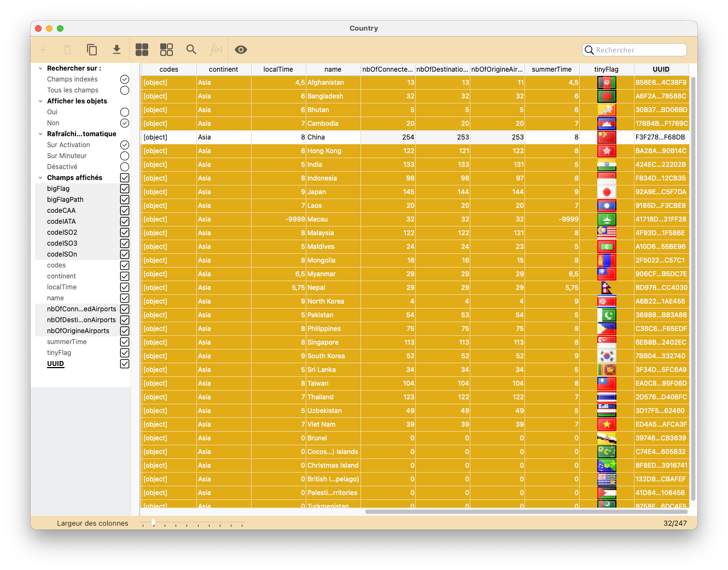This screenshot has width=728, height=570.
Task: Click the Thailand name cell
Action: (333, 397)
